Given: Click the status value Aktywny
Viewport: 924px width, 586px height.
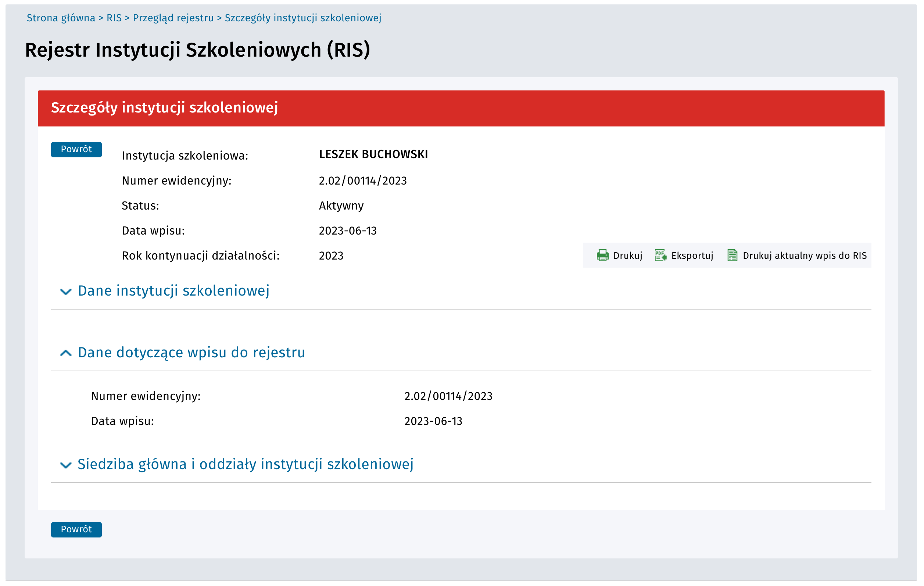Looking at the screenshot, I should [341, 206].
